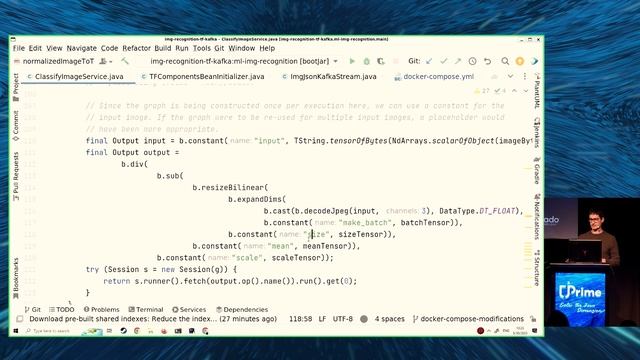The width and height of the screenshot is (640, 360).
Task: Switch to ClassifyImageService.java tab
Action: tap(78, 76)
